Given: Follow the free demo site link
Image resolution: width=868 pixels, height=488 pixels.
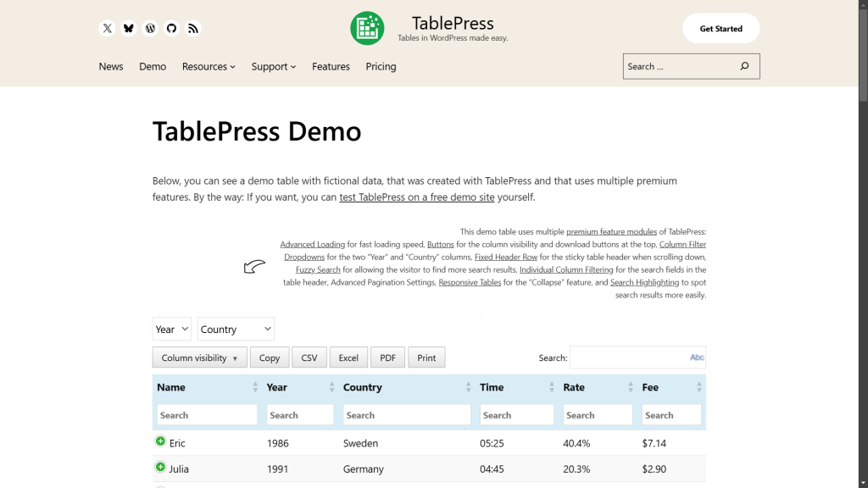Looking at the screenshot, I should 416,197.
